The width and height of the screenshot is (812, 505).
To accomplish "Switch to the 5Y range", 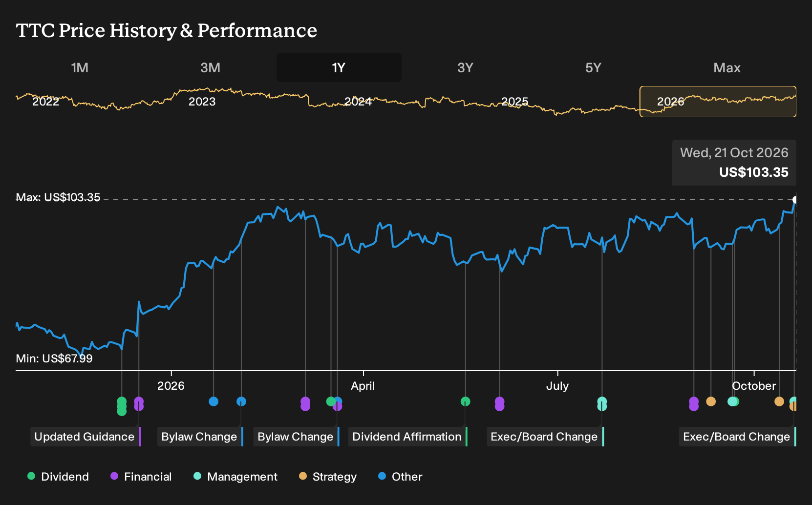I will [593, 67].
